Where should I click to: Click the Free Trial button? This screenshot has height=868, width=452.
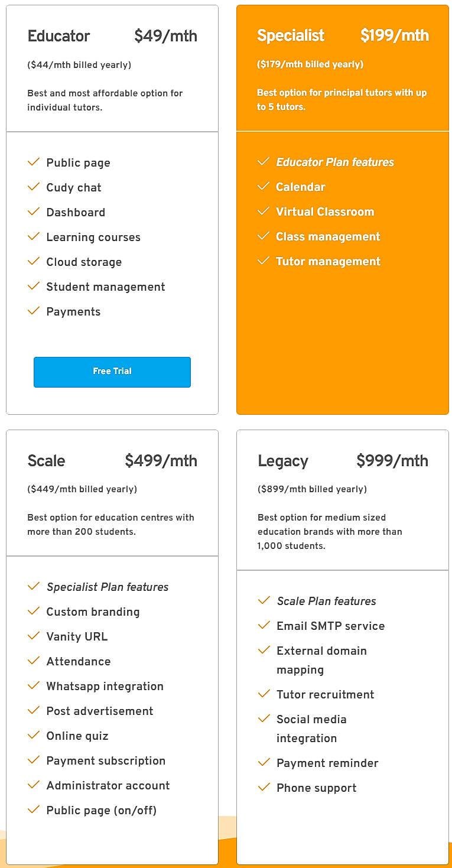coord(112,372)
